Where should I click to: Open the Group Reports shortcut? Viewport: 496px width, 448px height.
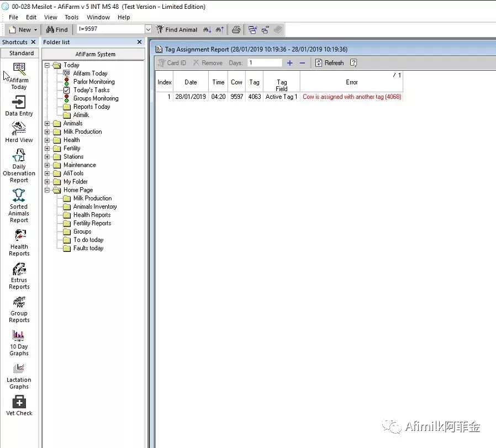coord(19,309)
